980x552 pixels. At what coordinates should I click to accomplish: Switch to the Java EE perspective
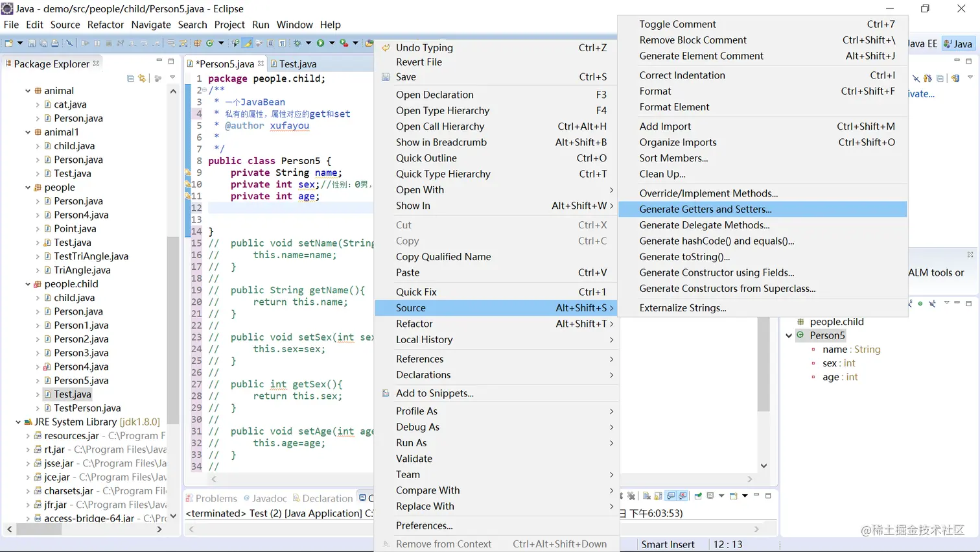923,43
